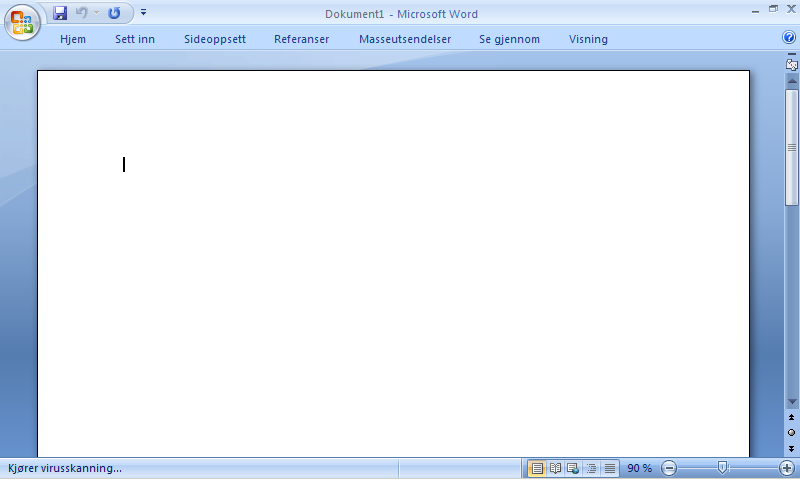800x480 pixels.
Task: Click the vertical scrollbar up arrow
Action: [792, 81]
